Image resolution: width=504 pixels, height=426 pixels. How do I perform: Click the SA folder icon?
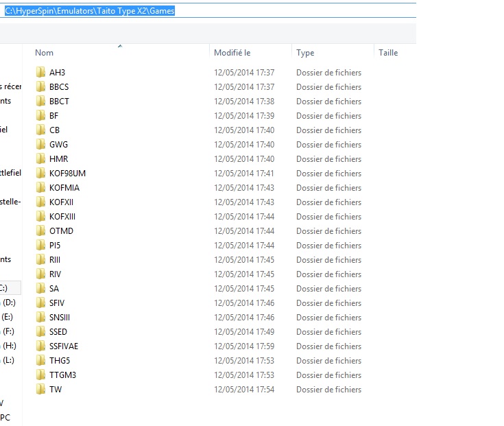coord(40,288)
